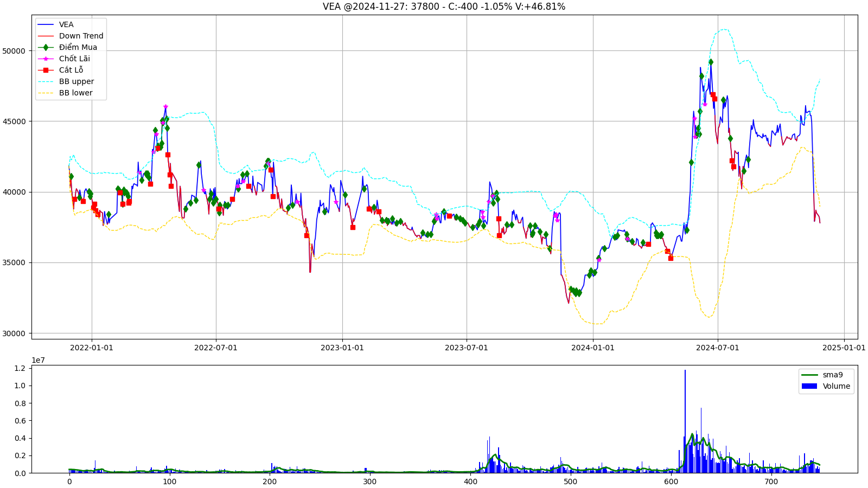
Task: Click the 2024-07-01 date axis label
Action: pos(718,348)
